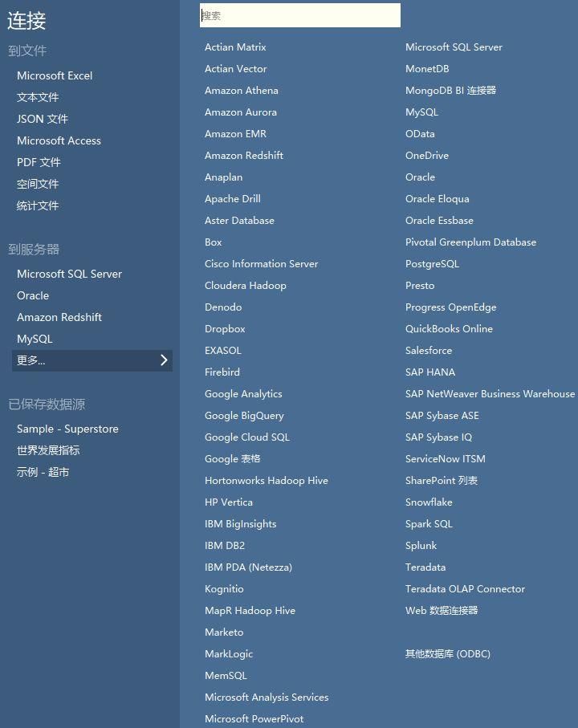Select OData connector
Image resolution: width=578 pixels, height=728 pixels.
pyautogui.click(x=420, y=134)
